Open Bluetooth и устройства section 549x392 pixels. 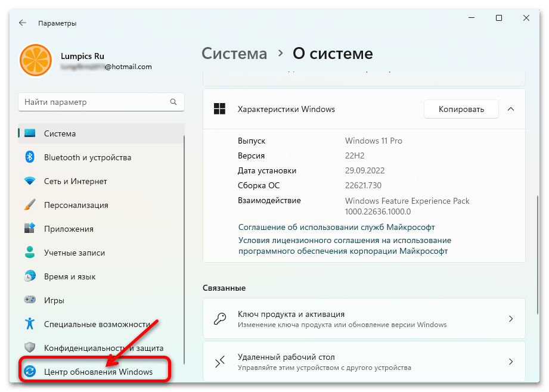tap(88, 157)
